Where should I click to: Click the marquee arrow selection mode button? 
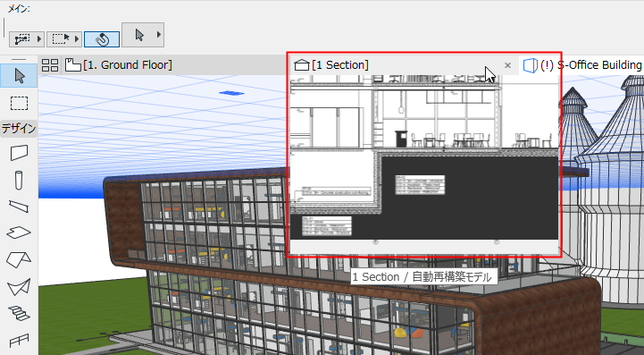[x=61, y=39]
